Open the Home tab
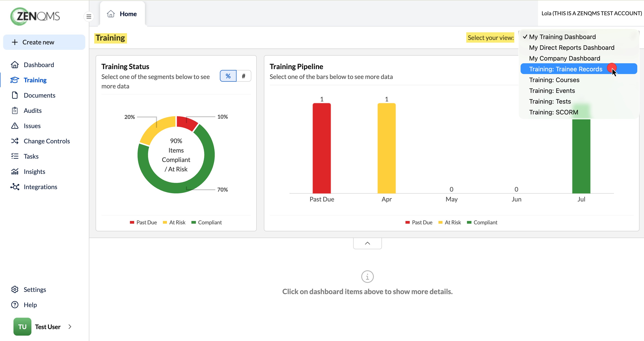 [122, 14]
